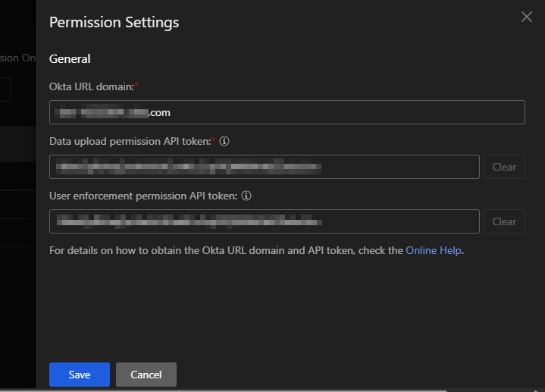Select the General section heading
The width and height of the screenshot is (545, 392).
pyautogui.click(x=70, y=59)
